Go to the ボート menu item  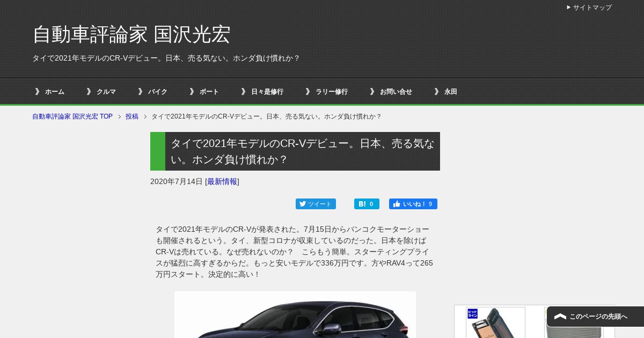204,92
